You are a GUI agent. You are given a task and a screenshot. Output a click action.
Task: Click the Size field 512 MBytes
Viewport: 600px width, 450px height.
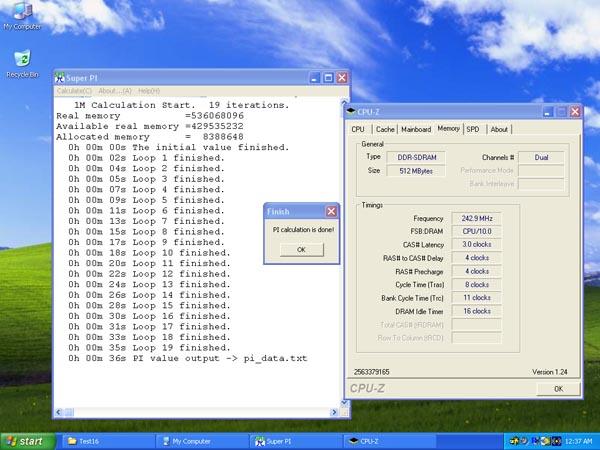(x=416, y=171)
